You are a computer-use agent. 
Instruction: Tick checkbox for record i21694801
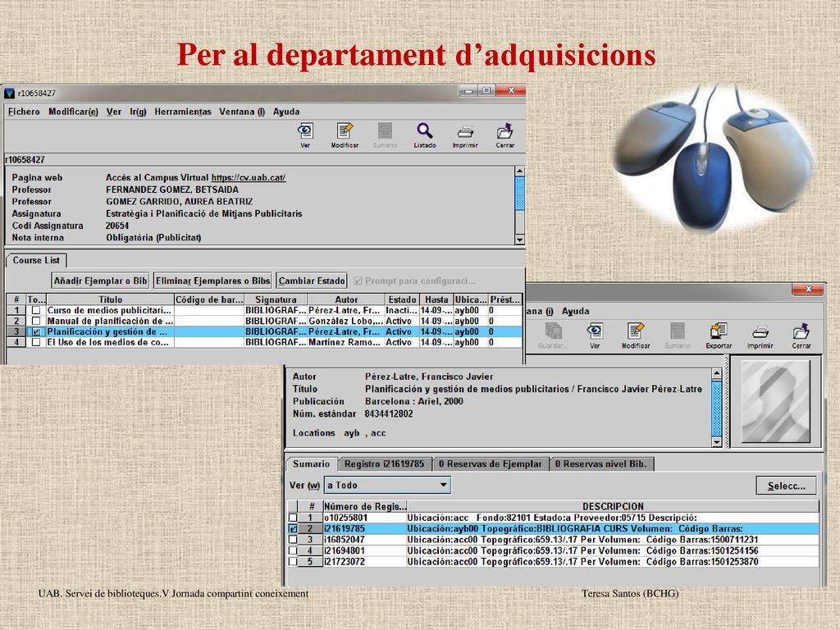293,550
